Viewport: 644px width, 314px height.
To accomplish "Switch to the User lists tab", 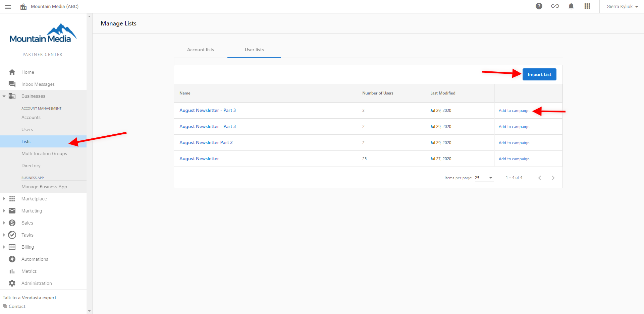I will 254,50.
